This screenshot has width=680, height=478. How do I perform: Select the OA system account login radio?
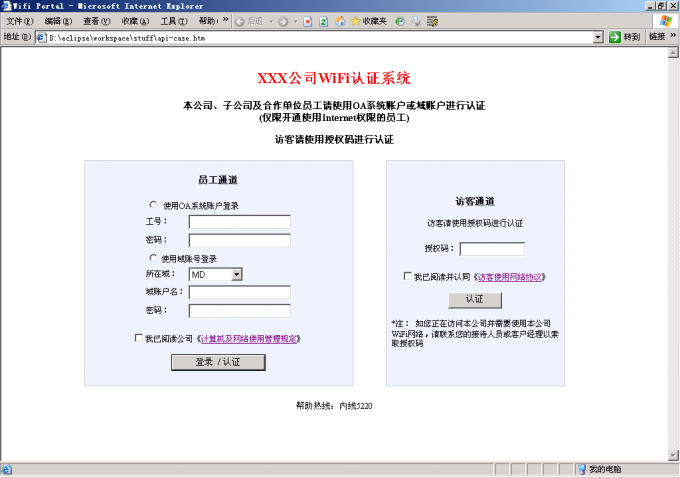(153, 205)
